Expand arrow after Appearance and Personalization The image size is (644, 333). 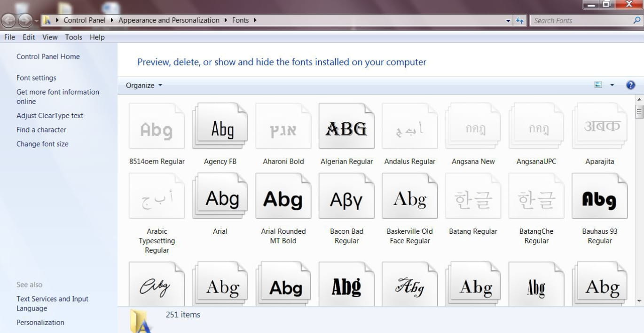pyautogui.click(x=226, y=20)
